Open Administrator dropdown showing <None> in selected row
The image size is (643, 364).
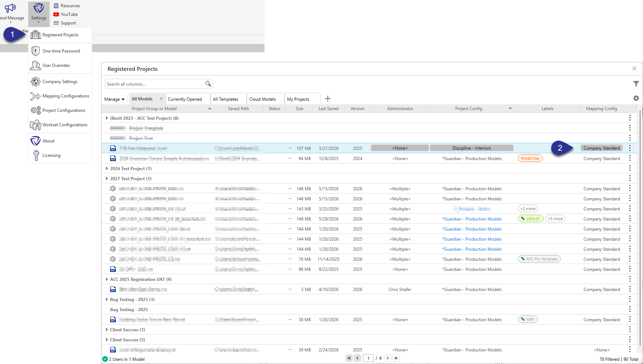[x=400, y=148]
